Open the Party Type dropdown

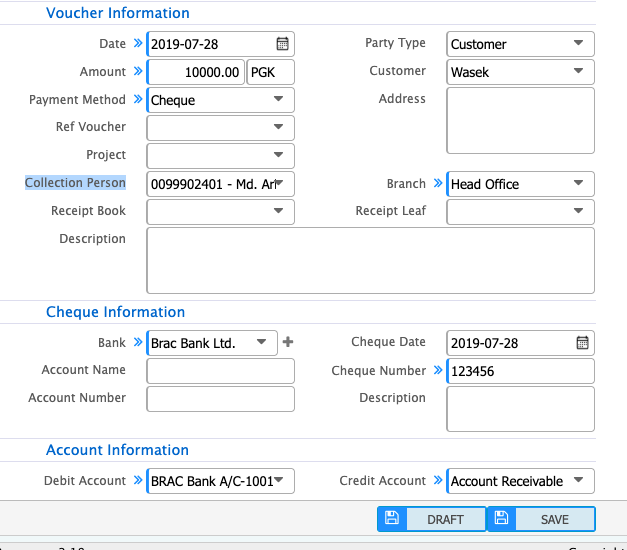(x=520, y=44)
